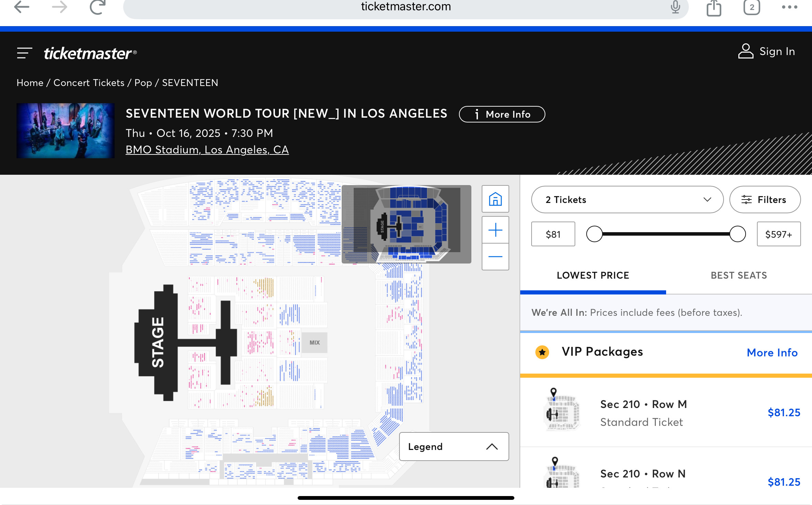Open the browser more options menu
Image resolution: width=812 pixels, height=505 pixels.
[790, 7]
